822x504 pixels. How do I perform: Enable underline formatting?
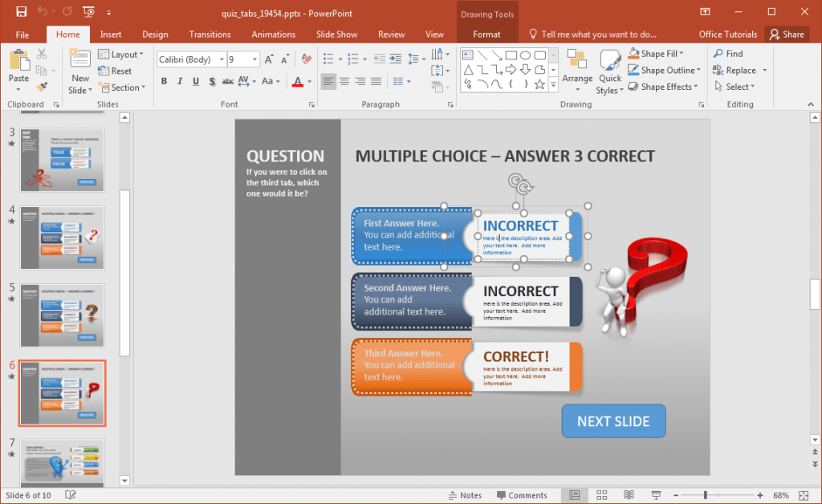(194, 80)
